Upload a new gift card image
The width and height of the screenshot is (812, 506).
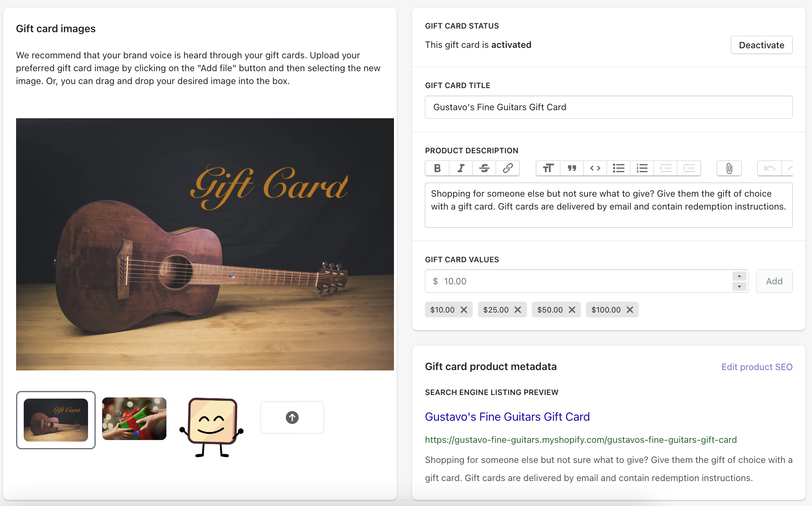coord(292,418)
